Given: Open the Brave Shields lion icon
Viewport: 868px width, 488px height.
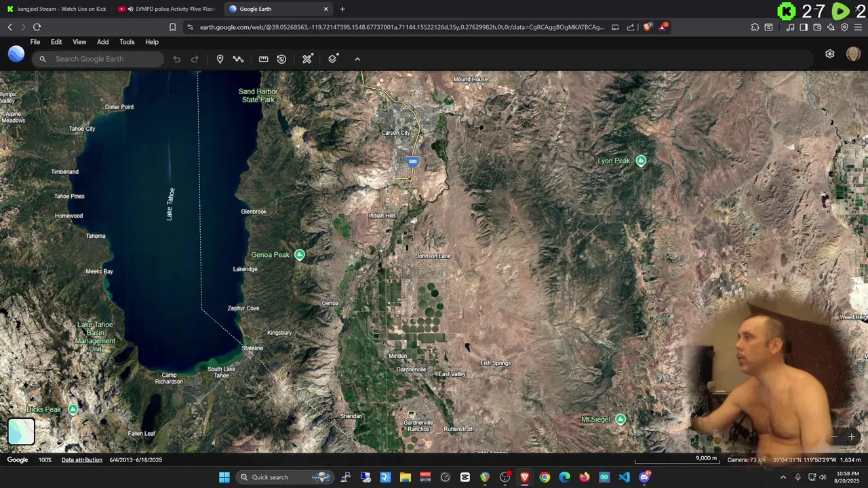Looking at the screenshot, I should (x=647, y=27).
